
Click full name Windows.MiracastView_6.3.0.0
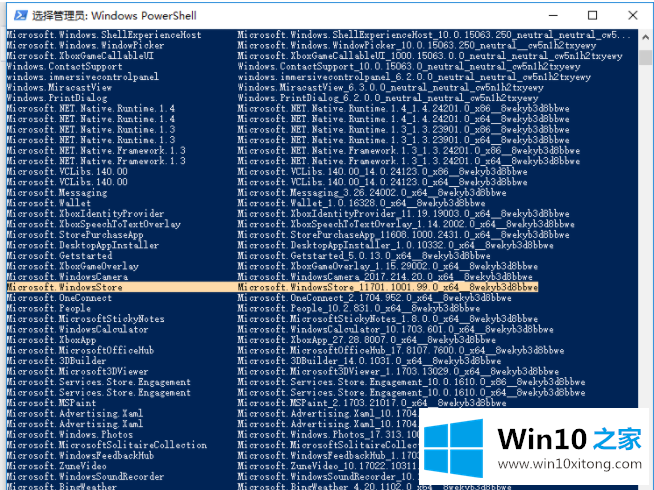pyautogui.click(x=390, y=88)
